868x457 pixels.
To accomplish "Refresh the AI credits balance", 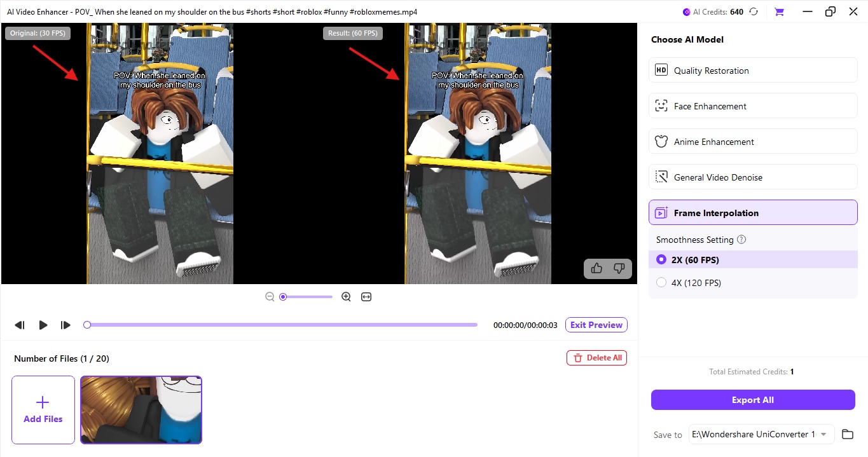I will coord(754,11).
